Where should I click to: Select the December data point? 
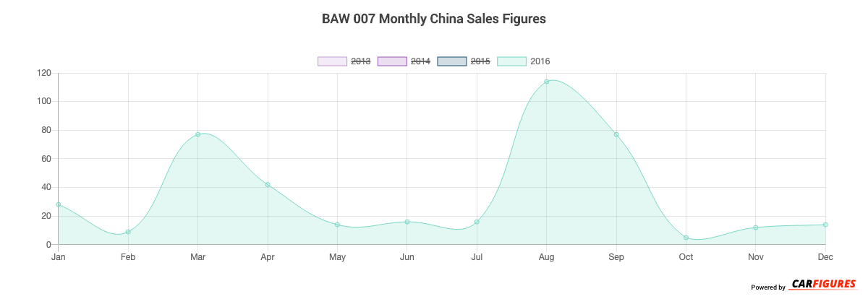pos(825,225)
